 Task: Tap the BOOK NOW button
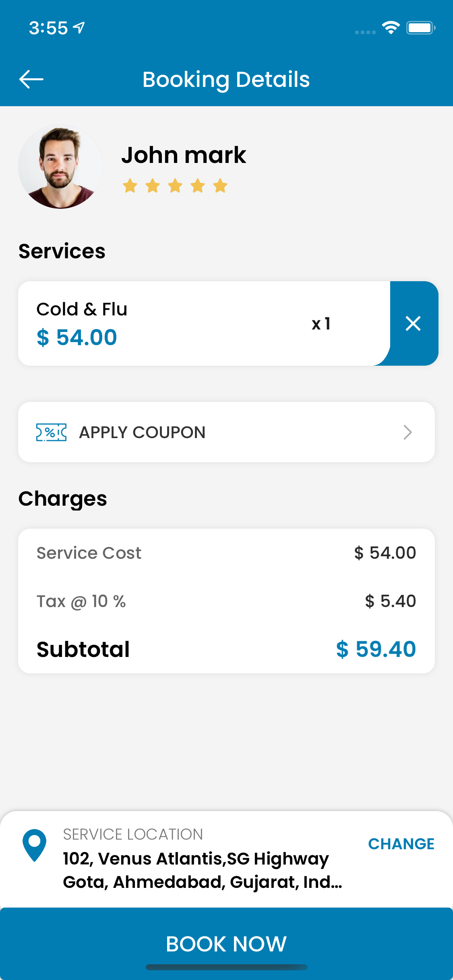226,943
